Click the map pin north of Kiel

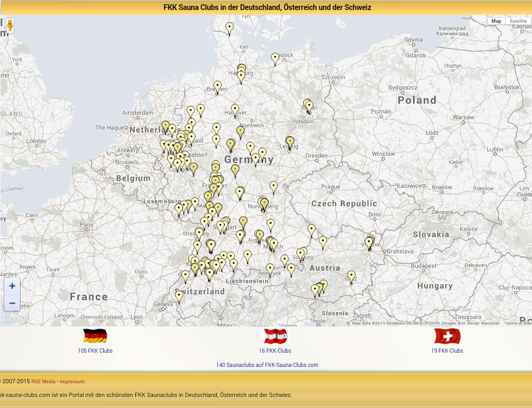(229, 27)
